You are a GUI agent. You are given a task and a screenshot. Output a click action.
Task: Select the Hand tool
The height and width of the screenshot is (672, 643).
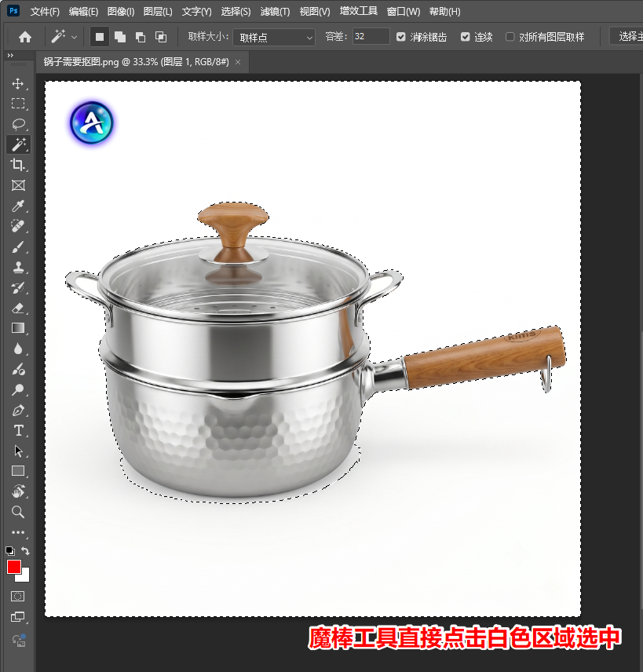[17, 491]
